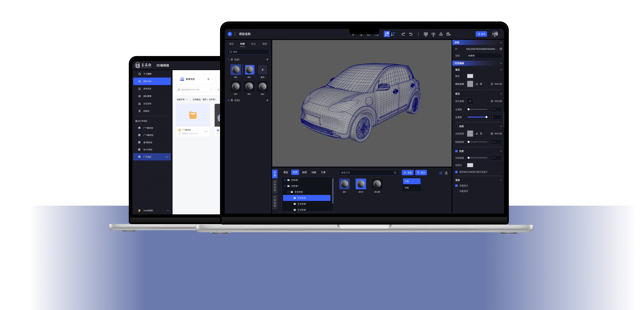Edit the 法线贴图 texture with pencil icon
The image size is (644, 310).
point(477,134)
